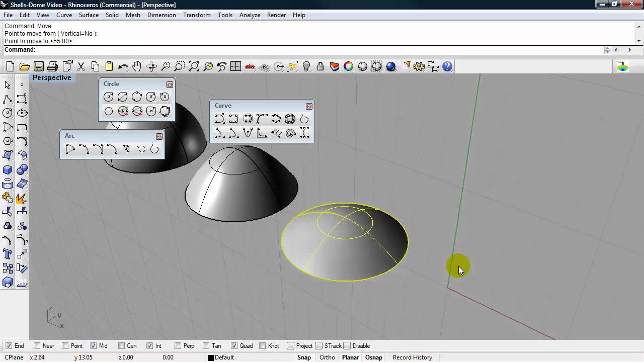Enable the Cen osnap checkbox
Viewport: 644px width, 362px height.
pos(121,346)
